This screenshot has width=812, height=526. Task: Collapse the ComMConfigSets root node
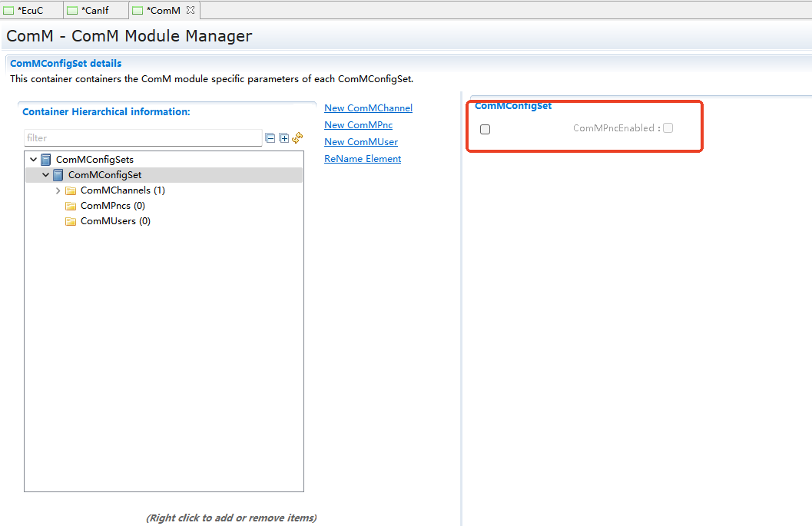(x=33, y=160)
